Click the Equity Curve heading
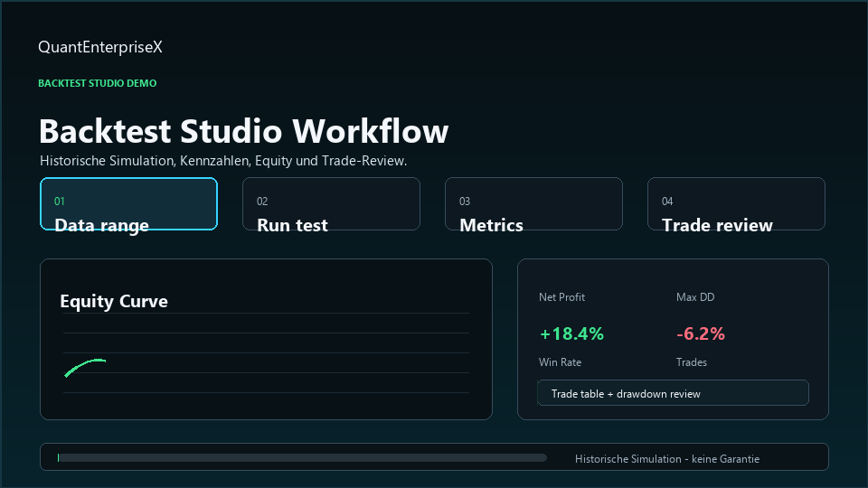The image size is (868, 488). point(114,301)
